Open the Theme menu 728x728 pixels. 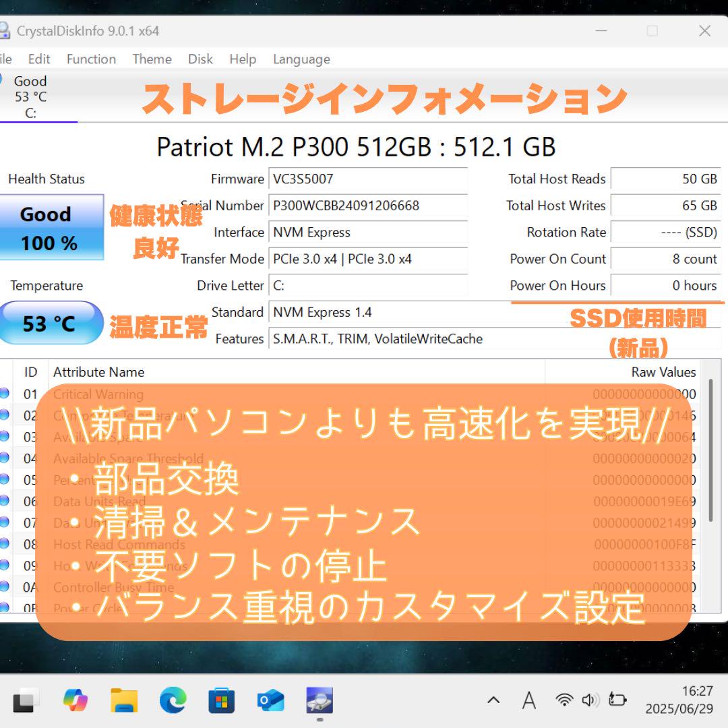[x=152, y=59]
